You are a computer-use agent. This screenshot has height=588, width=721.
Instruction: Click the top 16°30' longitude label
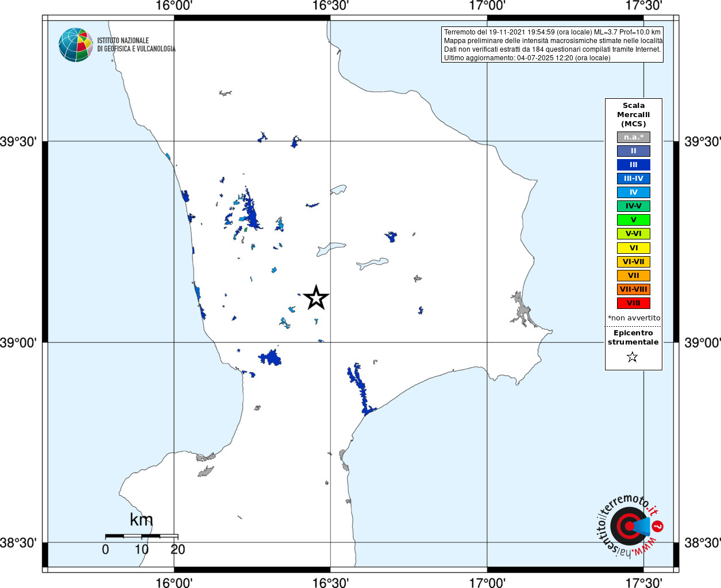(x=330, y=6)
